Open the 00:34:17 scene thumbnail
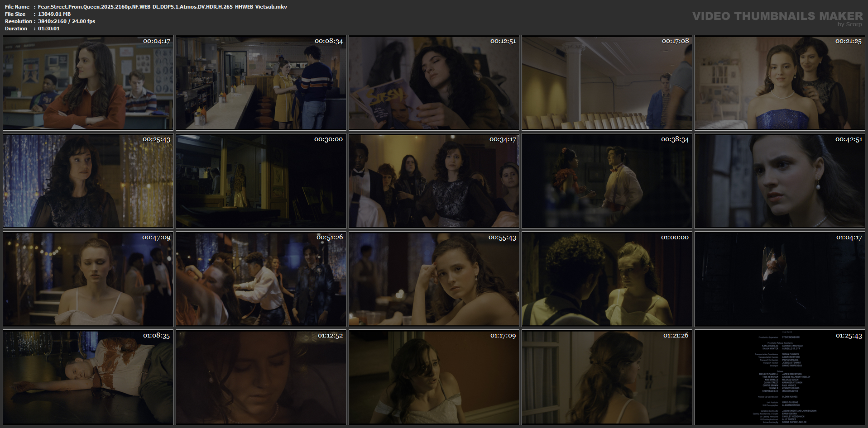The image size is (868, 428). click(434, 181)
